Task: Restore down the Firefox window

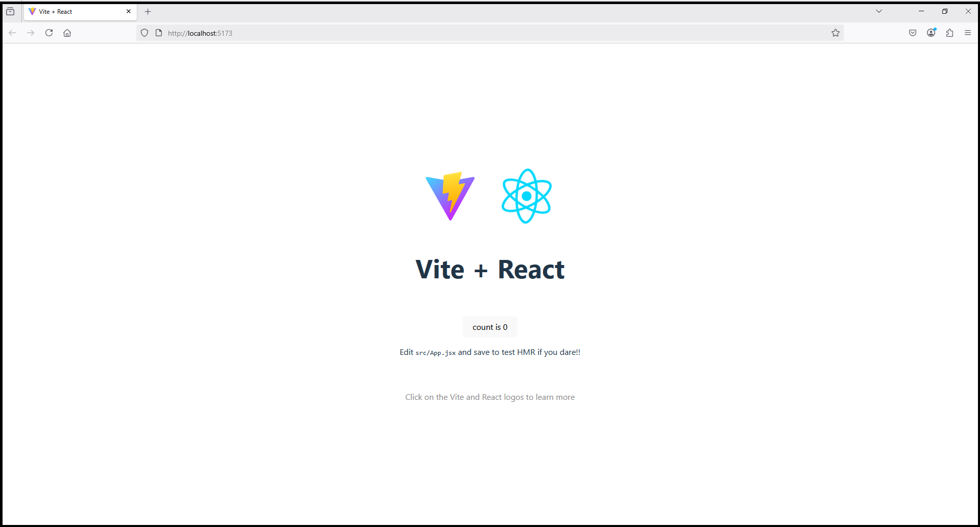Action: point(945,11)
